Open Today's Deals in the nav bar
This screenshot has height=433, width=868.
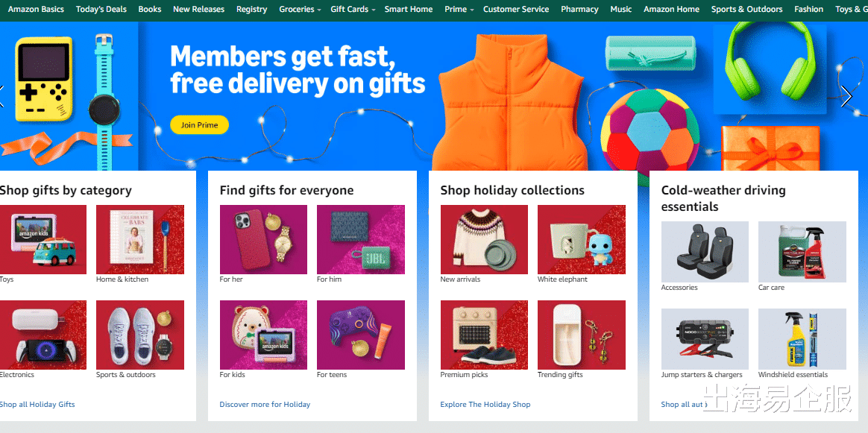[x=101, y=10]
